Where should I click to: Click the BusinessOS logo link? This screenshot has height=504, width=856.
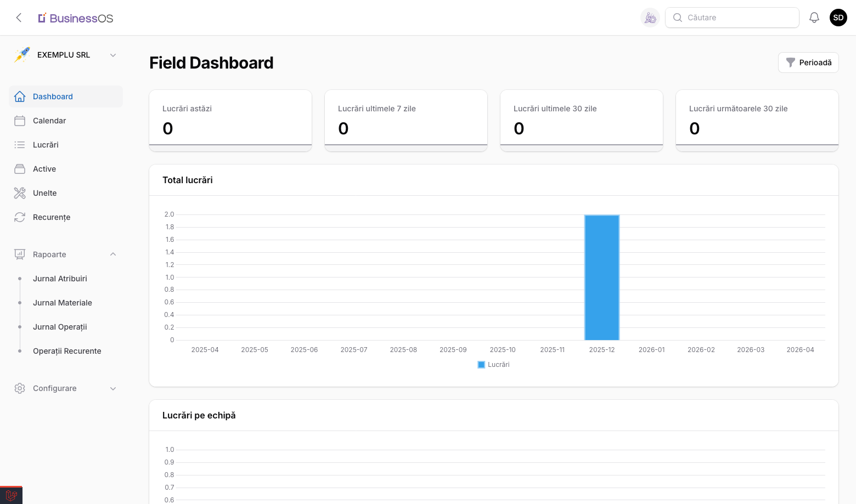coord(76,18)
